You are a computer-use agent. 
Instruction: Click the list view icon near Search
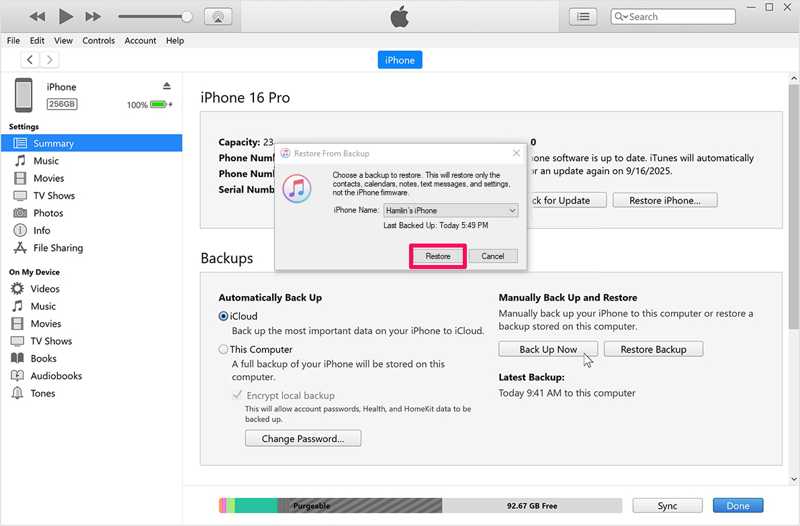[x=583, y=17]
